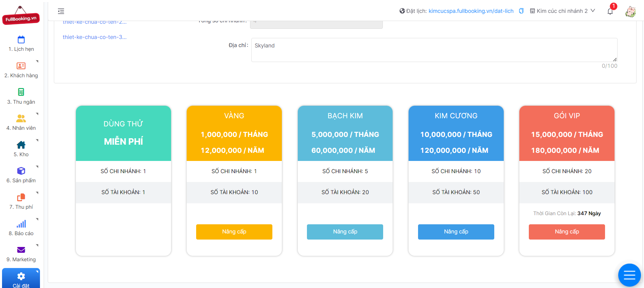Open the Sản phẩm box icon
The image size is (644, 288).
(21, 171)
